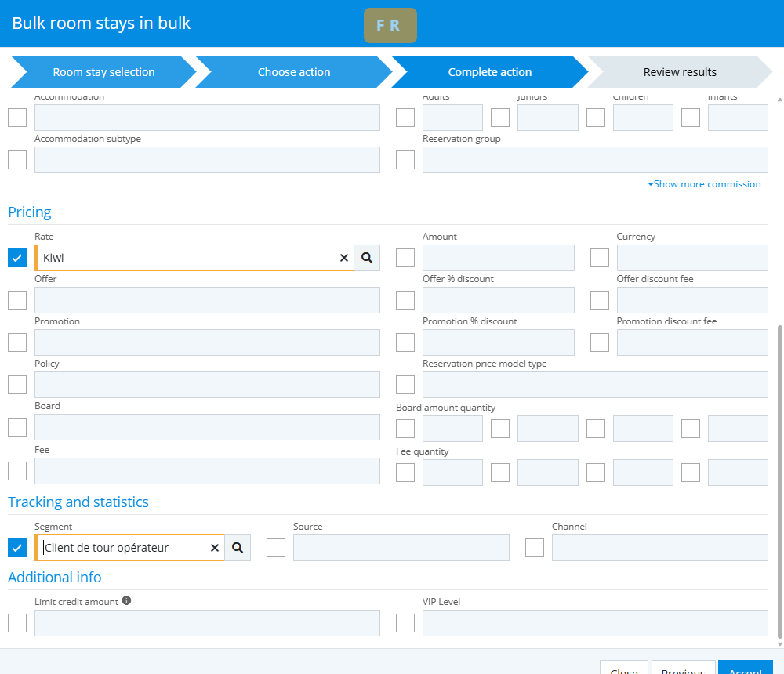Go to Room stay selection step
This screenshot has height=674, width=784.
tap(103, 72)
